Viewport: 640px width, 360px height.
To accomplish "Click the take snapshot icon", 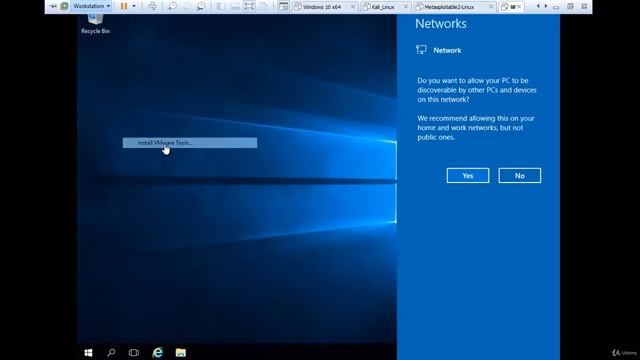I will coord(172,6).
